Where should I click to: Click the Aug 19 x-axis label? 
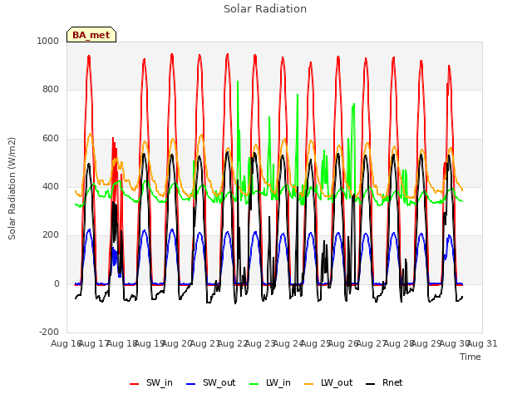(x=150, y=343)
